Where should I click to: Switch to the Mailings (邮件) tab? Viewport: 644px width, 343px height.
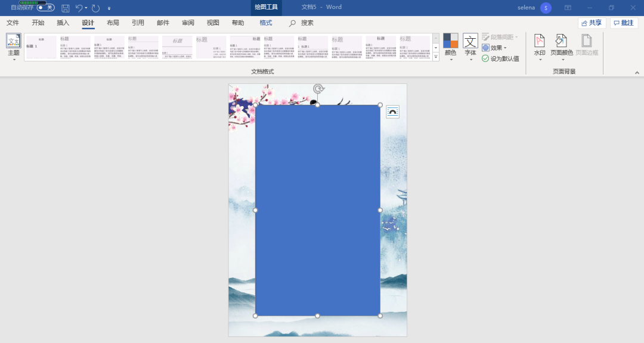(x=163, y=23)
